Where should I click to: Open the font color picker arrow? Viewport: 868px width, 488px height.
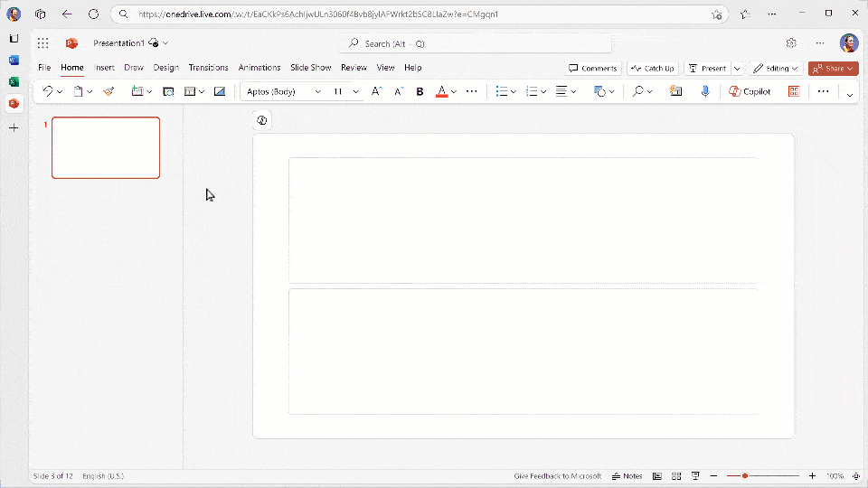[454, 92]
